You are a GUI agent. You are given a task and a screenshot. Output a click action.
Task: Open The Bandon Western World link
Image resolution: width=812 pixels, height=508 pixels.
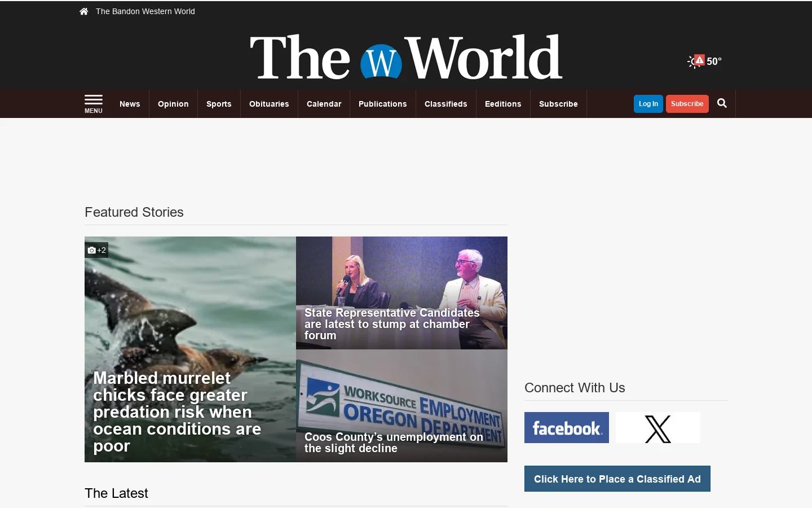pos(145,11)
